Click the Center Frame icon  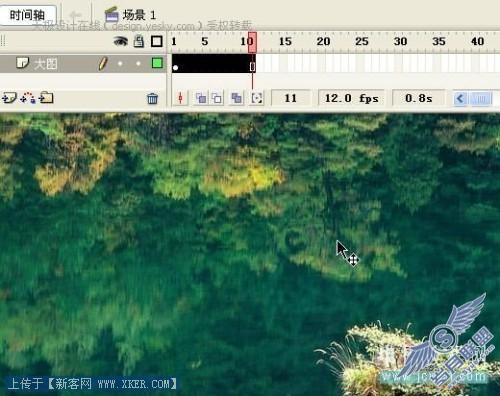(x=181, y=98)
